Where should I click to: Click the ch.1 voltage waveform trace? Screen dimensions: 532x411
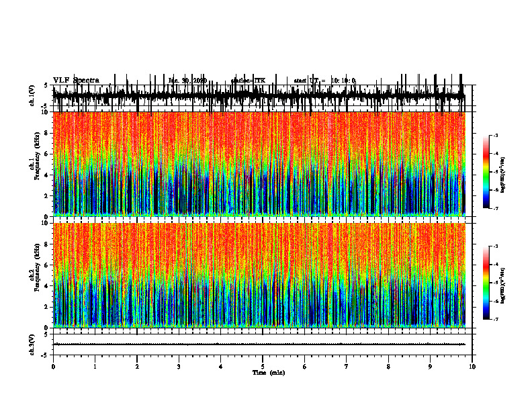259,96
